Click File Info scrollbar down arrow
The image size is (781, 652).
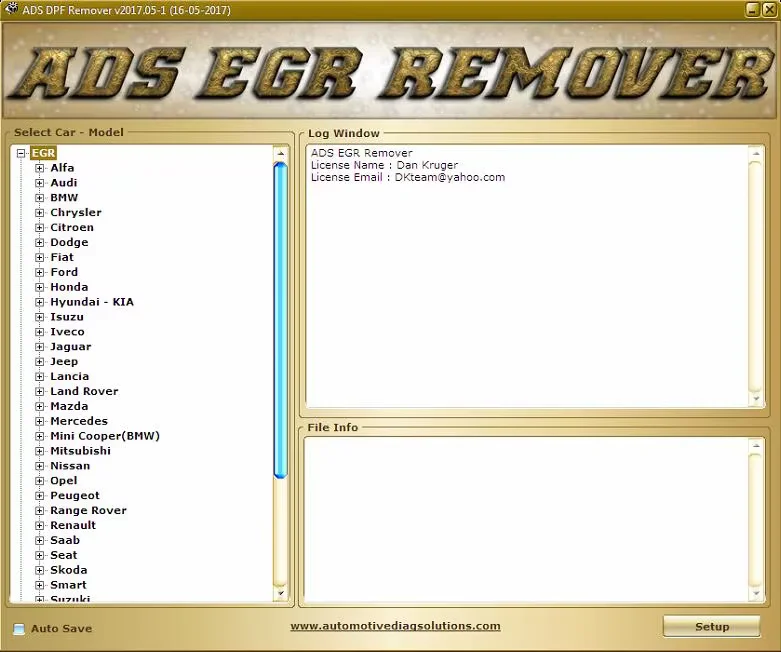(756, 593)
